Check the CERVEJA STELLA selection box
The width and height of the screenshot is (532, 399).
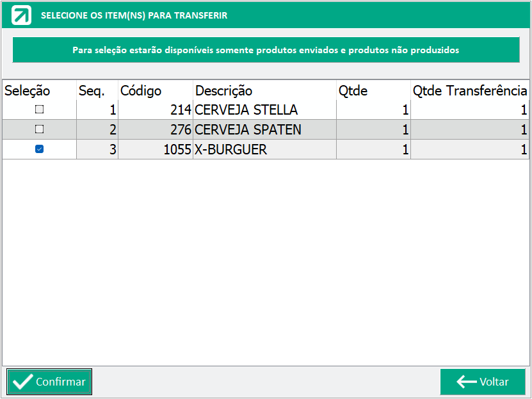coord(39,110)
